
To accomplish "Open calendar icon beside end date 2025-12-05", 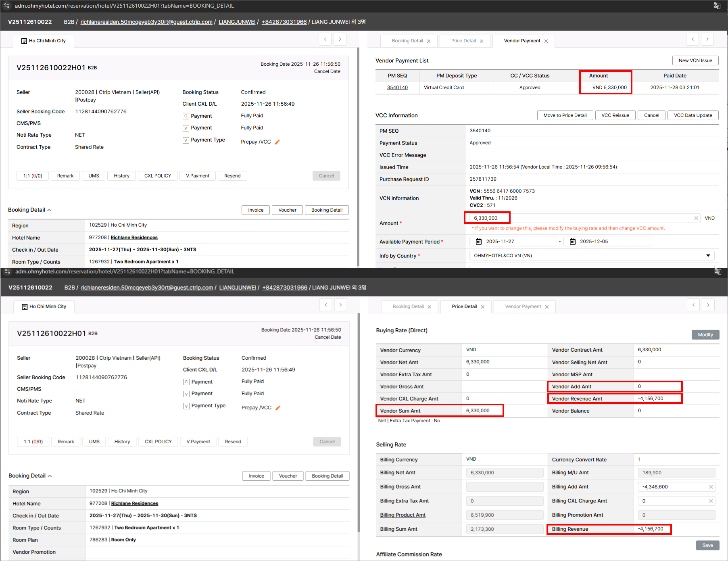I will pos(572,242).
